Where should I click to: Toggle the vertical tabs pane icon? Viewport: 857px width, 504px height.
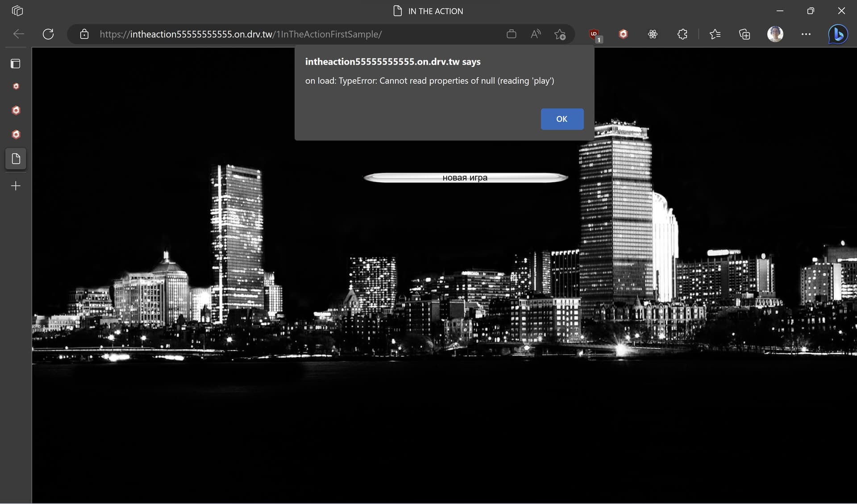16,64
